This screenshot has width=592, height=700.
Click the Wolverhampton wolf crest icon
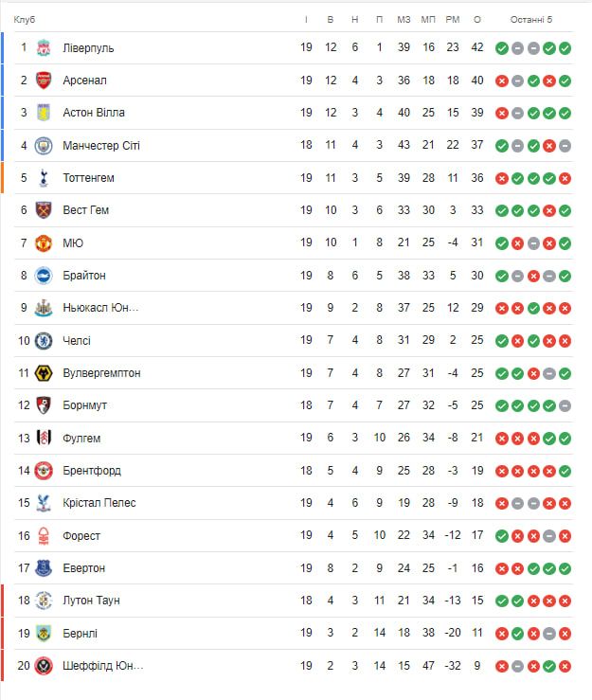(x=44, y=373)
